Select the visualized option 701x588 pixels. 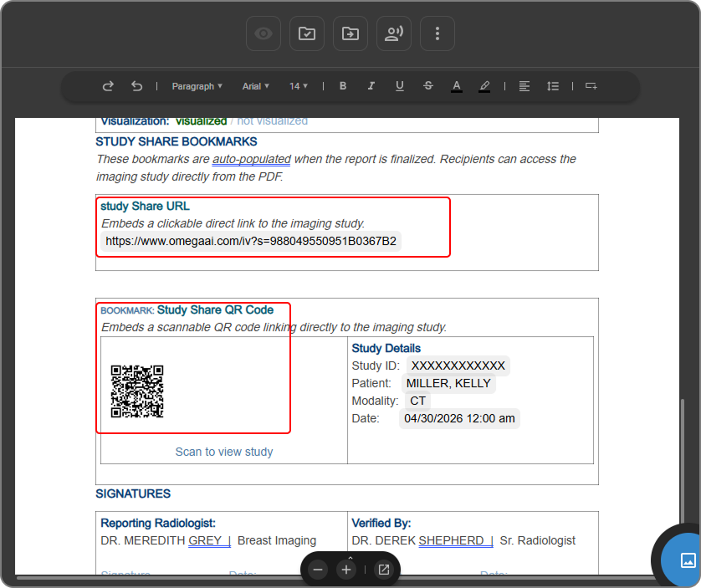(x=201, y=121)
